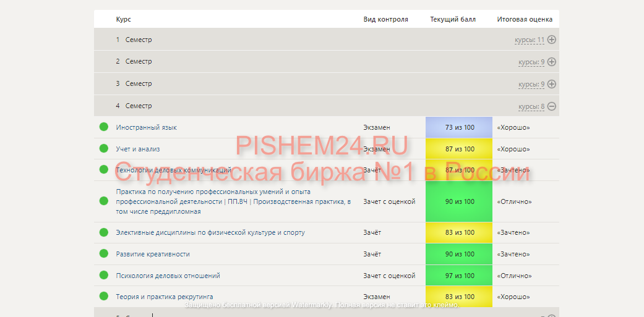The height and width of the screenshot is (317, 644).
Task: Open the Иностранный язык course link
Action: 146,127
